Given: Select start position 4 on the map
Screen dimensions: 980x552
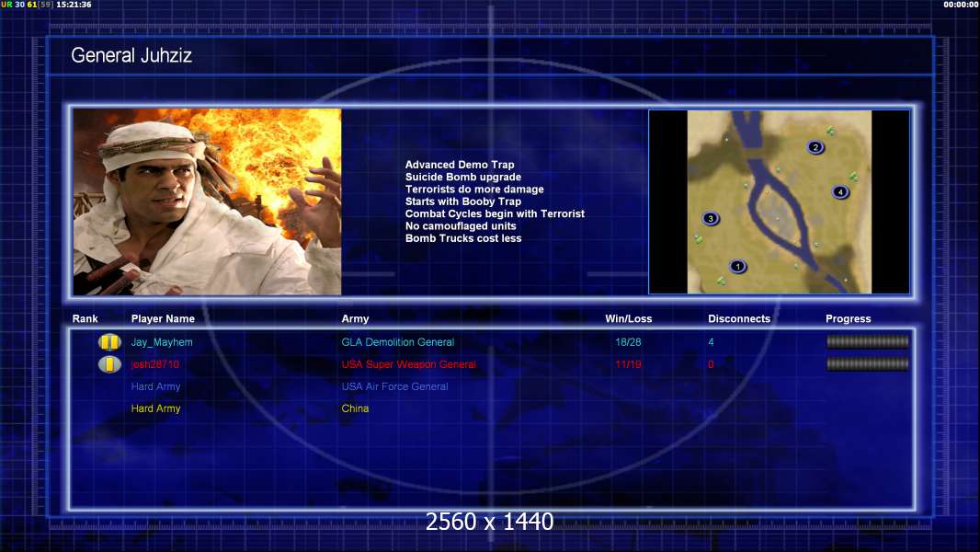Looking at the screenshot, I should [x=839, y=192].
